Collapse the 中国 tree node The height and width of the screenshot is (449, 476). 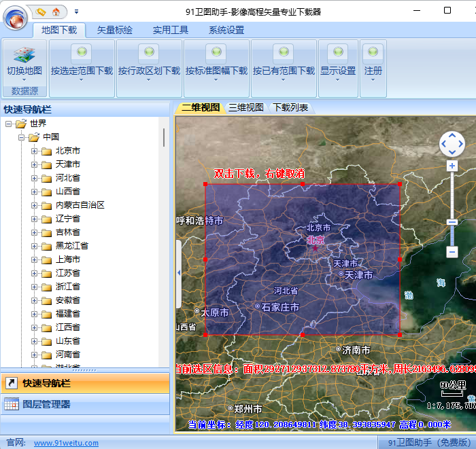click(x=21, y=137)
